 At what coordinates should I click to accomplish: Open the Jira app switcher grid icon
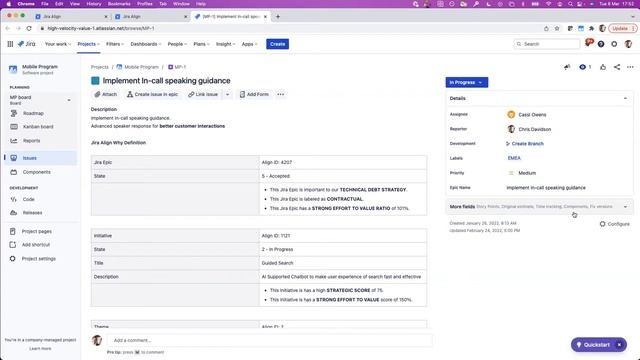[10, 44]
